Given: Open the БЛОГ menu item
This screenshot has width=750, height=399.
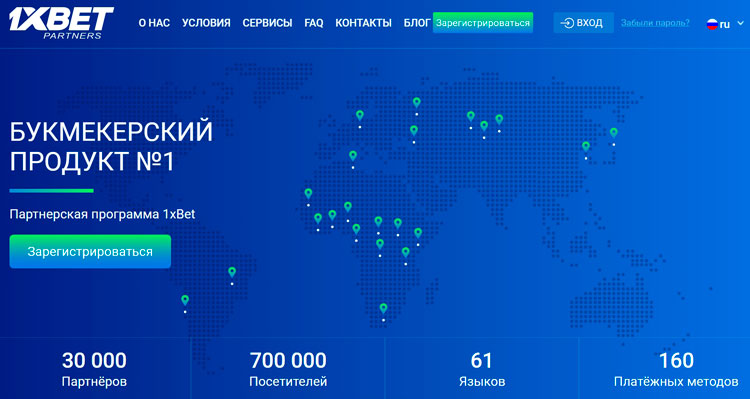Looking at the screenshot, I should (x=417, y=23).
